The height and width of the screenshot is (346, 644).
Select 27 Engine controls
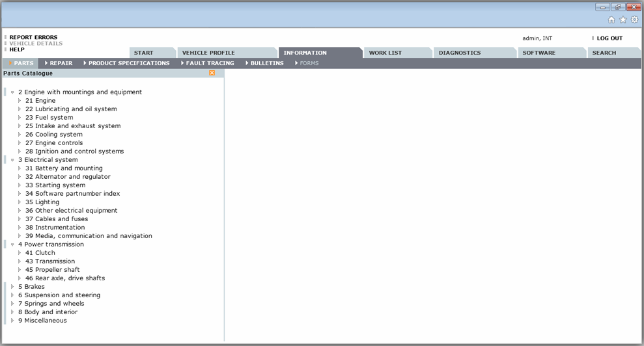54,143
